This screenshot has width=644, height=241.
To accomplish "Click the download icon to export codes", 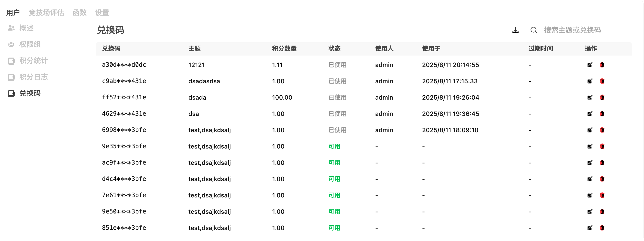I will pos(515,30).
